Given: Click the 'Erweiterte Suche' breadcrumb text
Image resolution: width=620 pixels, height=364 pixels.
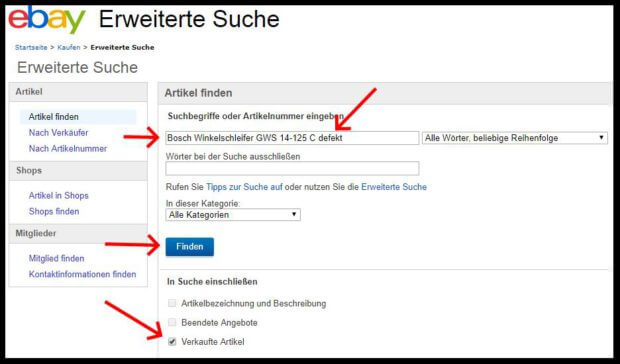Looking at the screenshot, I should [122, 47].
